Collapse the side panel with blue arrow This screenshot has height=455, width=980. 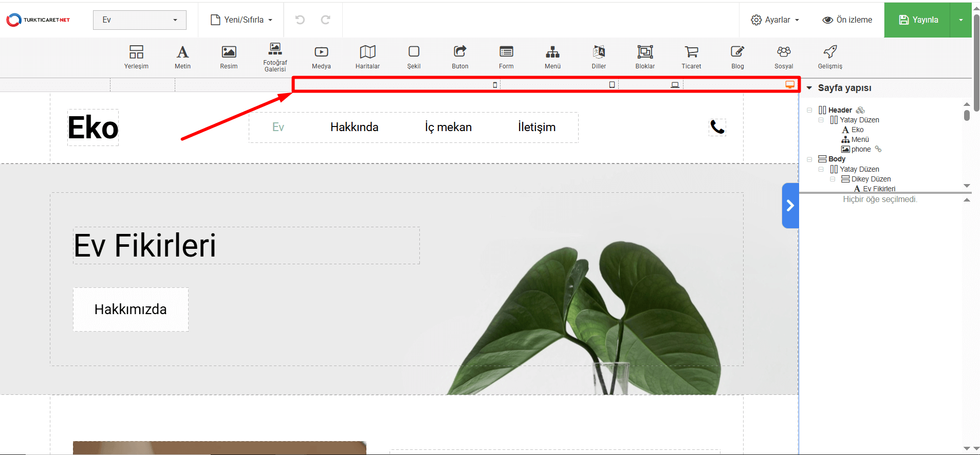pyautogui.click(x=790, y=206)
